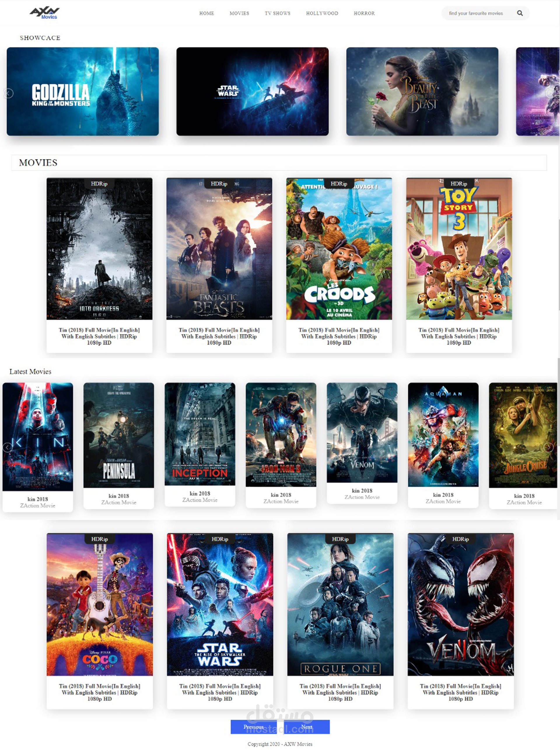Open the Inception poster in Latest Movies
Image resolution: width=560 pixels, height=750 pixels.
coord(200,434)
